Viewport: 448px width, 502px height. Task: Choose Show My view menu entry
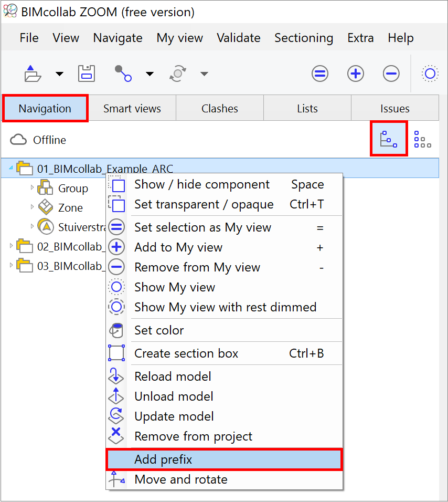coord(224,287)
